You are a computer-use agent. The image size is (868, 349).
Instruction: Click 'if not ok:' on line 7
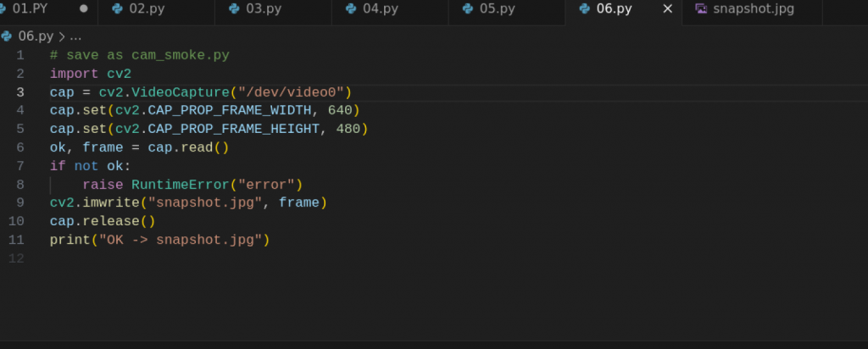coord(90,166)
